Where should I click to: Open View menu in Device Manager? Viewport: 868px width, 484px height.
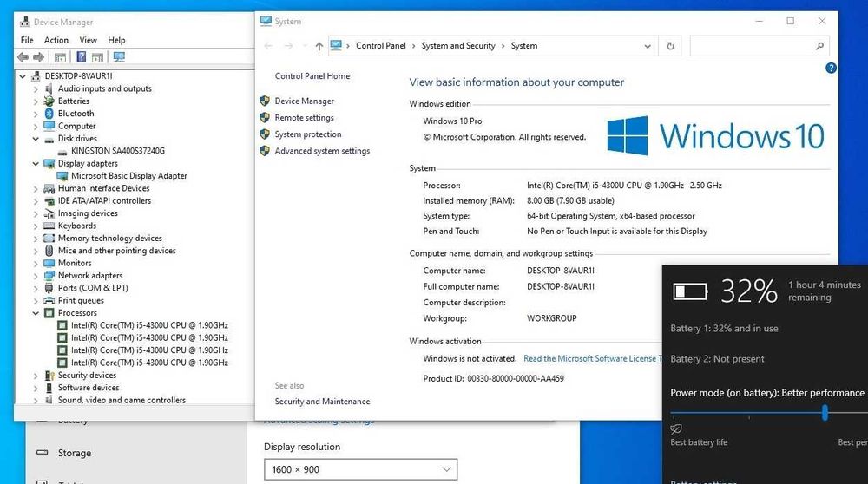point(88,40)
